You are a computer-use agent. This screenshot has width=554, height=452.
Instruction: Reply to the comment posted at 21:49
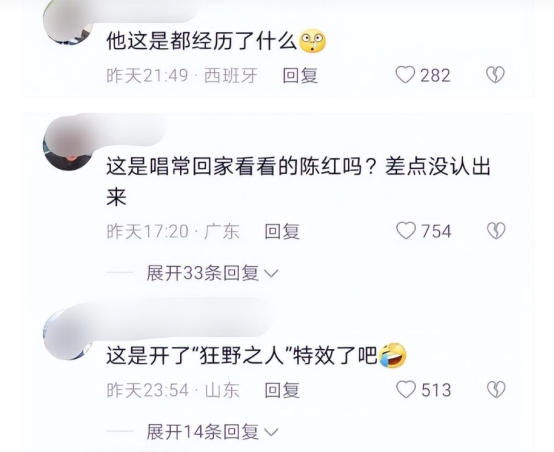[300, 75]
